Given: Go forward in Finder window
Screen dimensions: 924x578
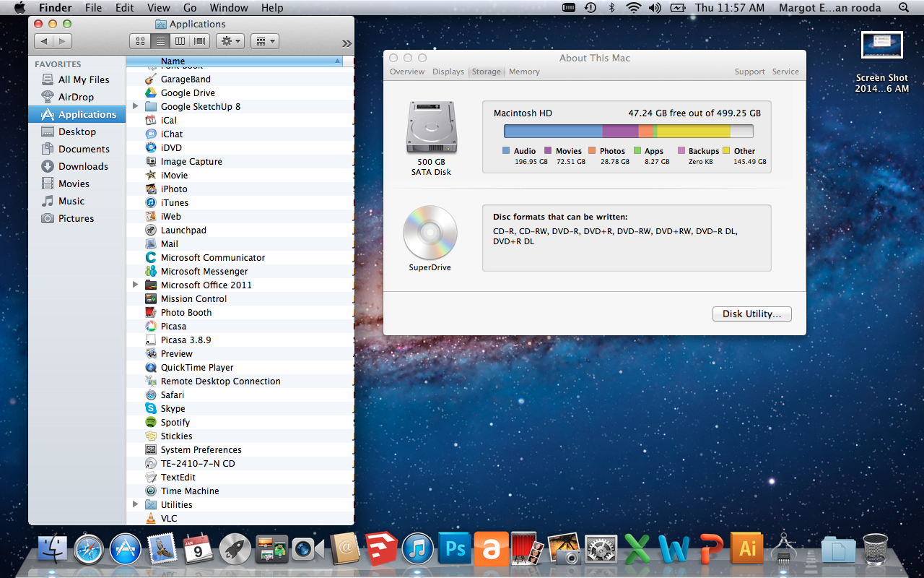Looking at the screenshot, I should pos(63,41).
